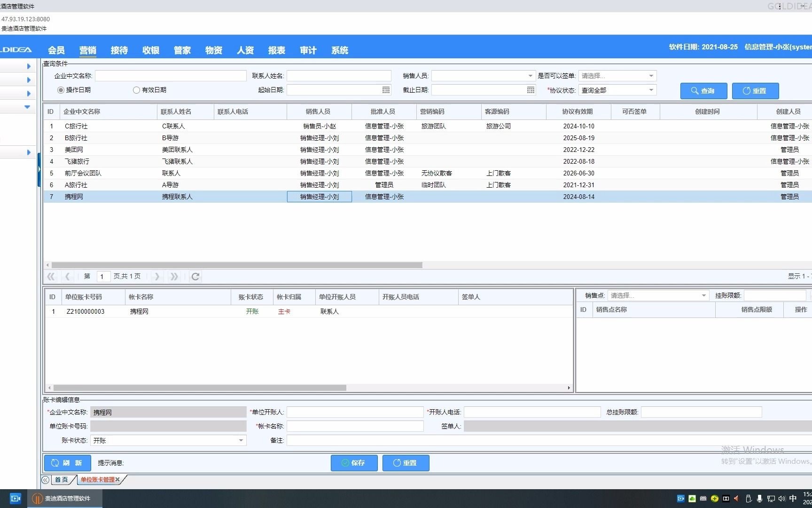
Task: Click the volume tray icon
Action: (x=781, y=499)
